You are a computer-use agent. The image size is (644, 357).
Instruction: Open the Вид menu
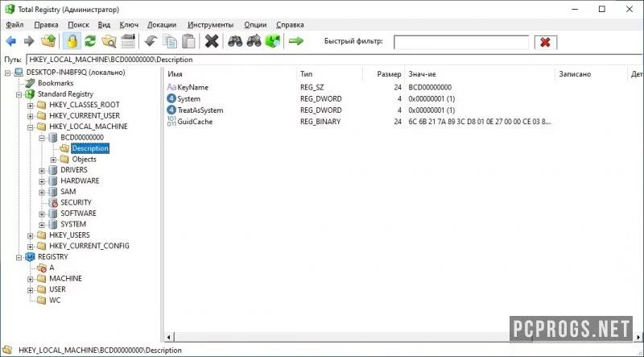pos(104,25)
